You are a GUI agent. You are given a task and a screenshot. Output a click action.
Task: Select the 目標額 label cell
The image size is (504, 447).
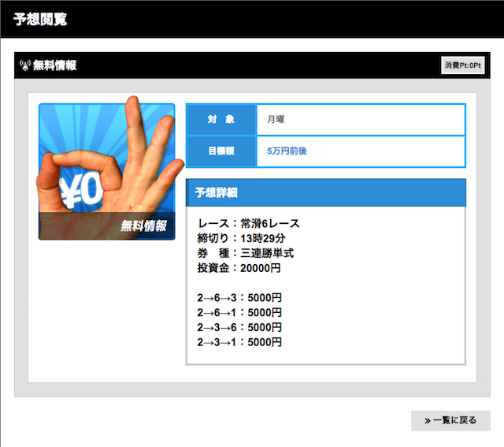pos(221,151)
